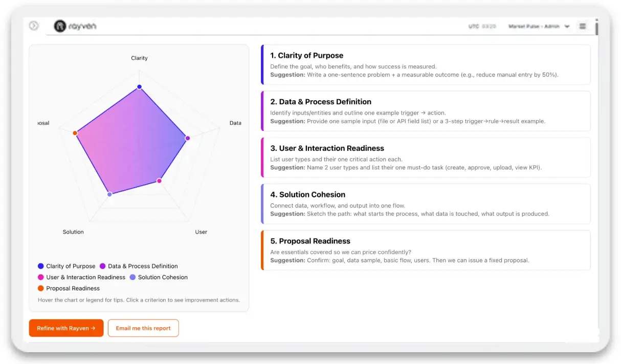
Task: Select the purple Data point on the radar chart
Action: 188,138
